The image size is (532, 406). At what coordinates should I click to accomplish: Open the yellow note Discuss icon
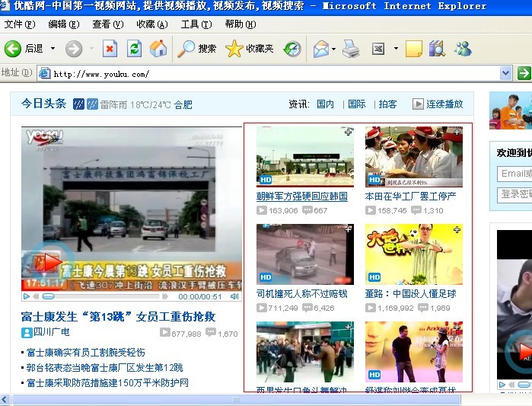coord(414,49)
